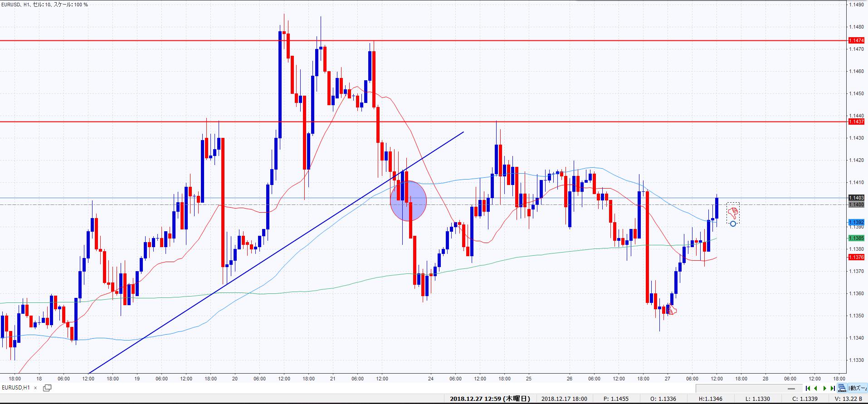Close the EURUSD,H1 chart tab
Image resolution: width=868 pixels, height=404 pixels.
pos(35,388)
